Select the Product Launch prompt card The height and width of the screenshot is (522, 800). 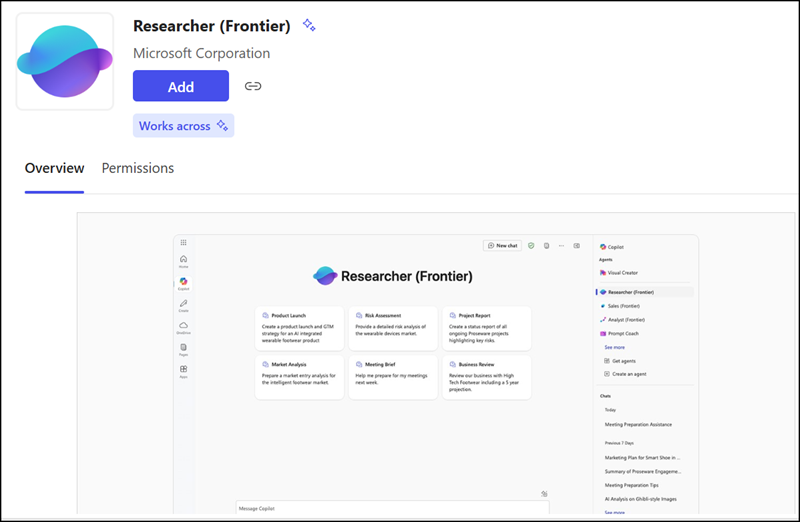299,328
